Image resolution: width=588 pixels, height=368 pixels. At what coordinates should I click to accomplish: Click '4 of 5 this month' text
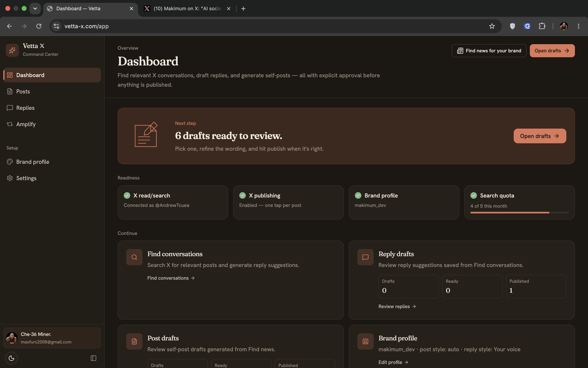point(489,206)
